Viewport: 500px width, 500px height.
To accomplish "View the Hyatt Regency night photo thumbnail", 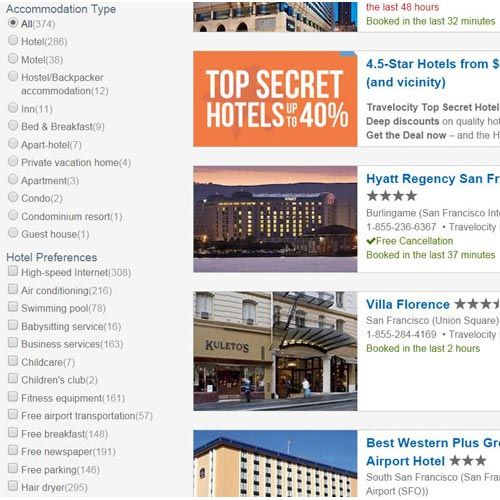I will coord(275,219).
